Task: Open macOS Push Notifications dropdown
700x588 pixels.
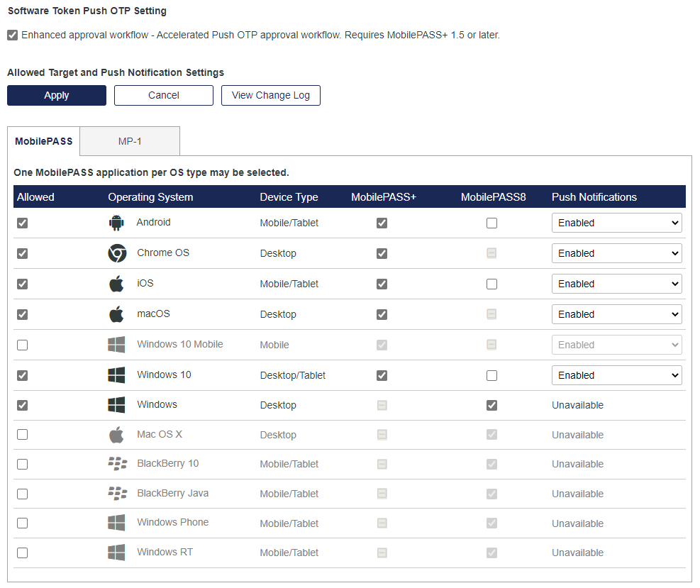Action: [x=616, y=314]
